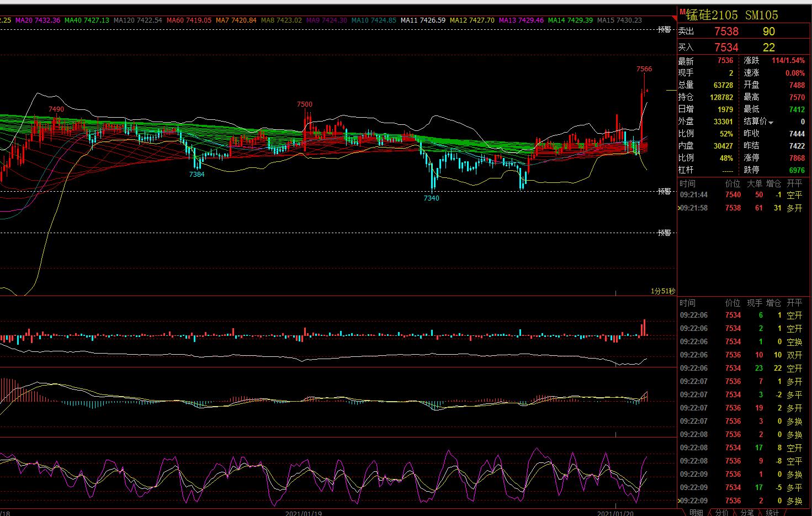Click the 锰硅2105 SM105 contract title
The width and height of the screenshot is (812, 516).
click(732, 15)
